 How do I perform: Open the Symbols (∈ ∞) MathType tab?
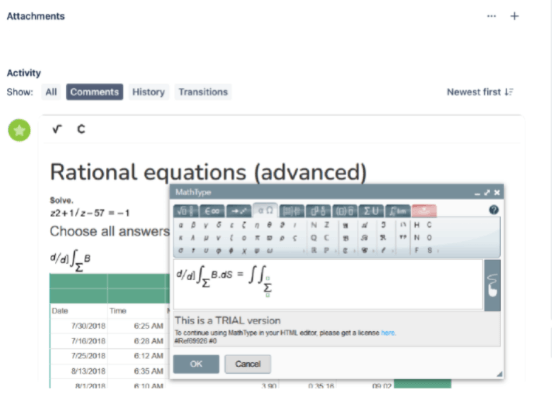click(x=212, y=211)
